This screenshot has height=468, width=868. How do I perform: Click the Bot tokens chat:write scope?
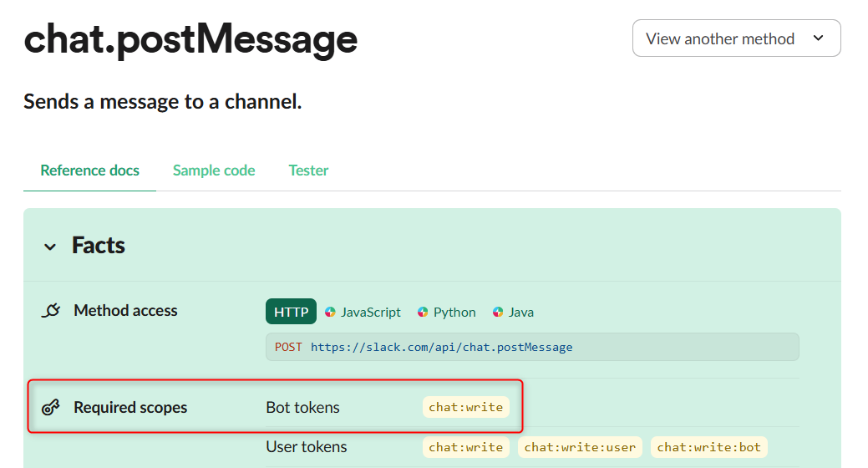point(466,407)
